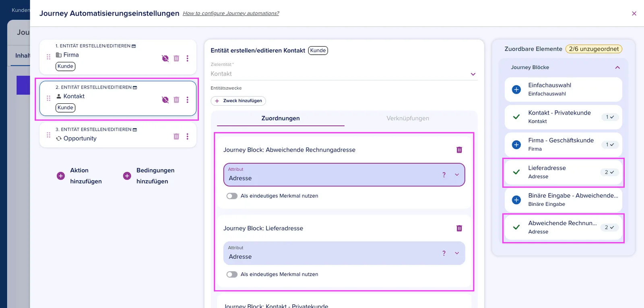The width and height of the screenshot is (644, 308).
Task: Click the Bedingungen hinzufügen label
Action: pos(155,176)
